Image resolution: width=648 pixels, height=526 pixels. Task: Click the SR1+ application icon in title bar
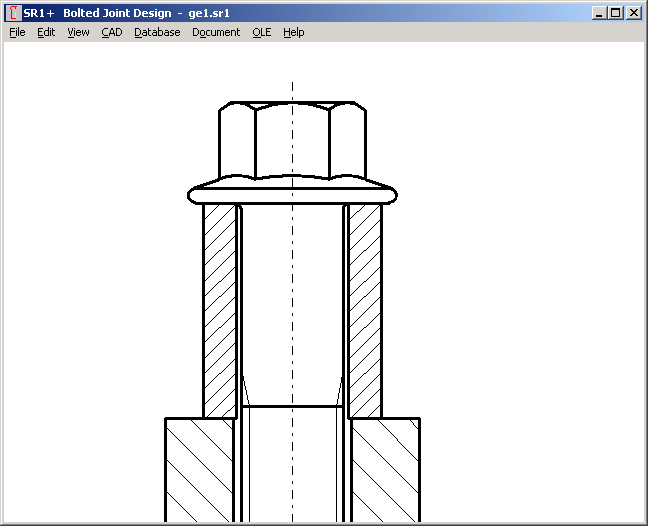coord(13,13)
